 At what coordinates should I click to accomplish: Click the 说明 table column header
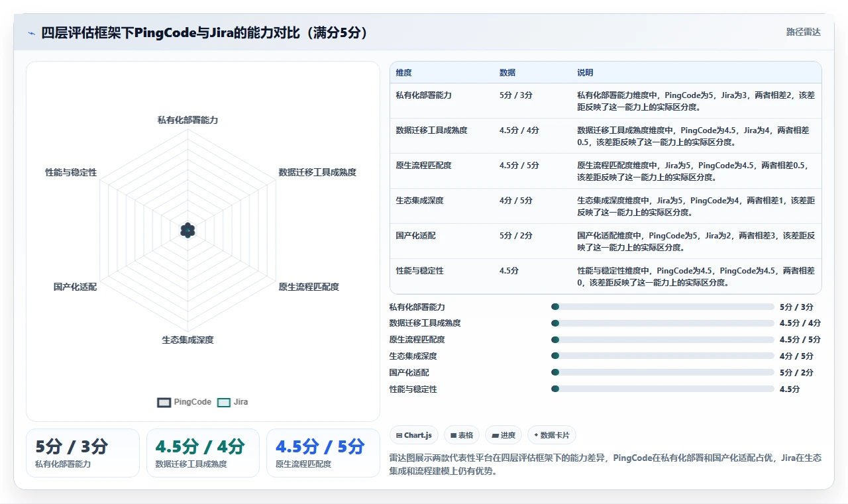tap(585, 73)
